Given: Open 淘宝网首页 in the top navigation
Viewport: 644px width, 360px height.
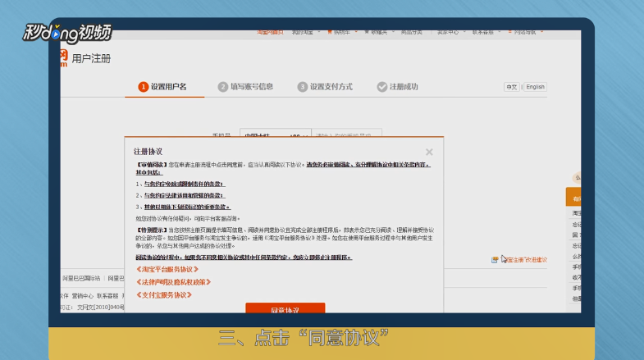Looking at the screenshot, I should [270, 32].
